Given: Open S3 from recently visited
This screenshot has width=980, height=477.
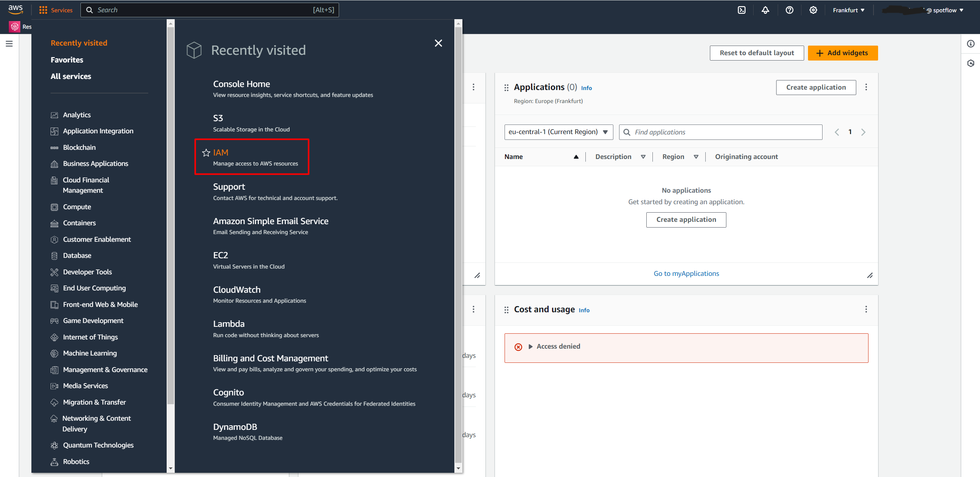Looking at the screenshot, I should (x=218, y=118).
